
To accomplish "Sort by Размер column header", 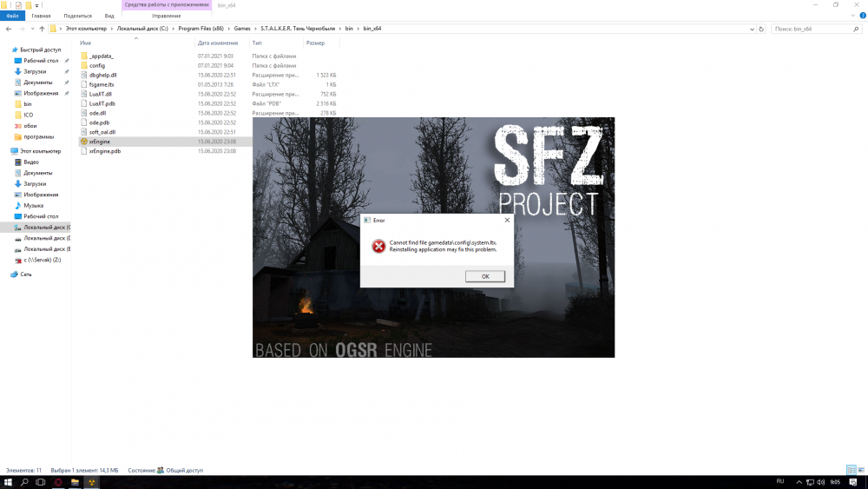I will [x=316, y=43].
